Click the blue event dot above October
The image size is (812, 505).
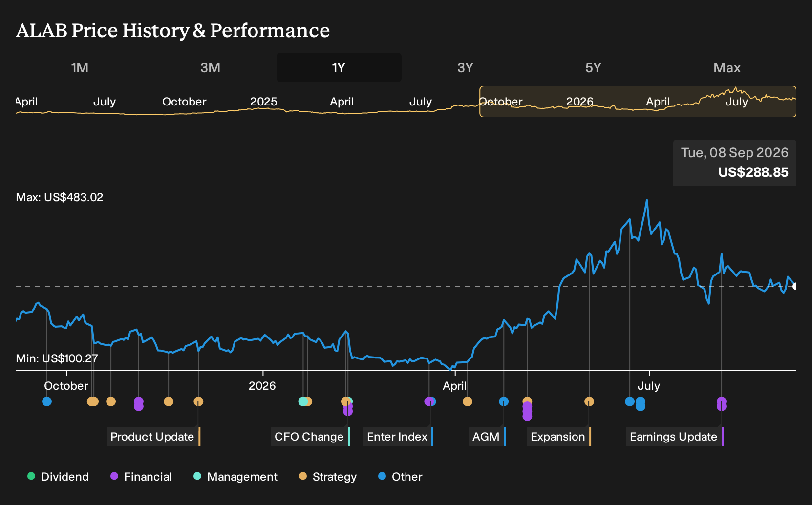pyautogui.click(x=47, y=401)
